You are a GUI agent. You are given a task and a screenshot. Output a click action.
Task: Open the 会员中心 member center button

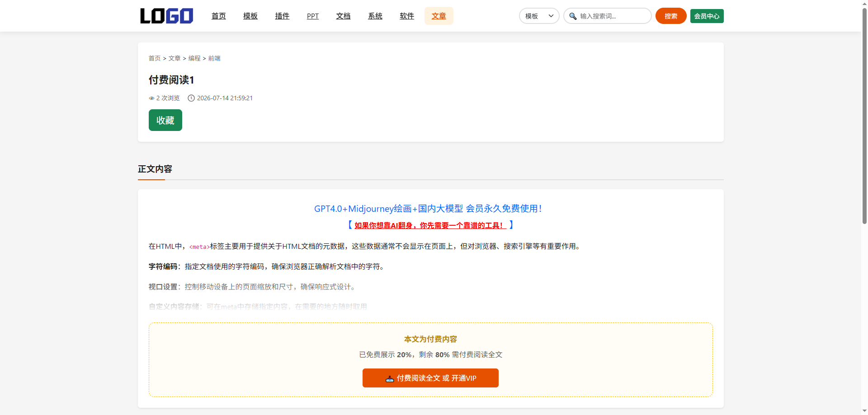tap(707, 16)
